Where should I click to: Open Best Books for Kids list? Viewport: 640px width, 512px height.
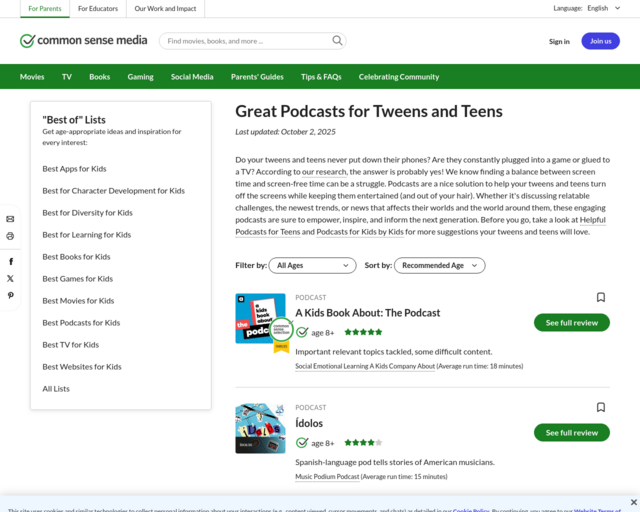(x=76, y=257)
